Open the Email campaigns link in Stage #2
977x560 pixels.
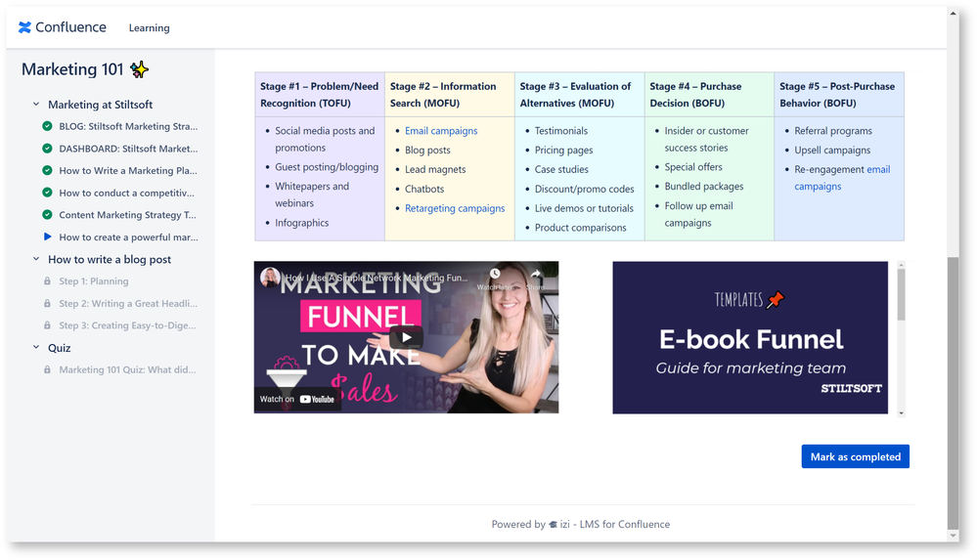coord(441,131)
